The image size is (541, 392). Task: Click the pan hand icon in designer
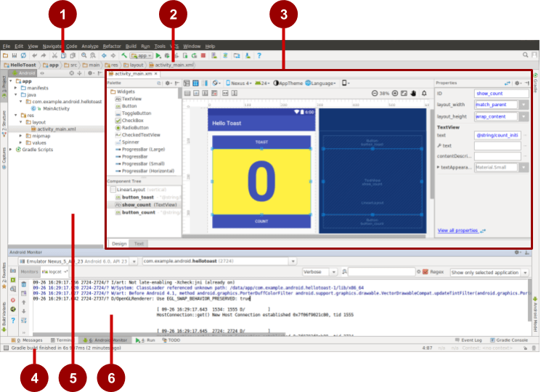tap(413, 94)
